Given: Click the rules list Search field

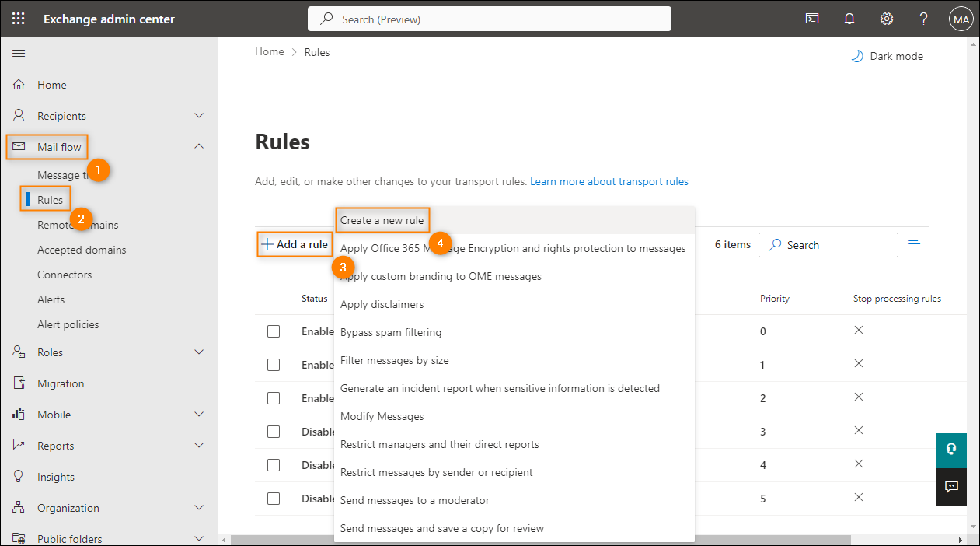Looking at the screenshot, I should click(828, 245).
